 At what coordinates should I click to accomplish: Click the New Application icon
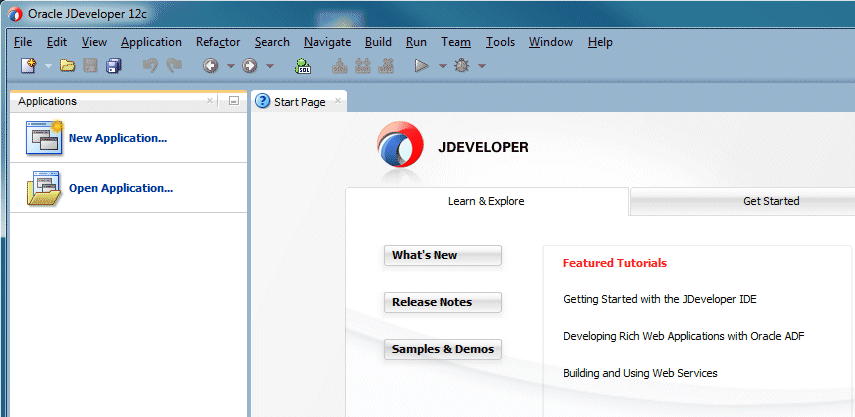tap(45, 138)
